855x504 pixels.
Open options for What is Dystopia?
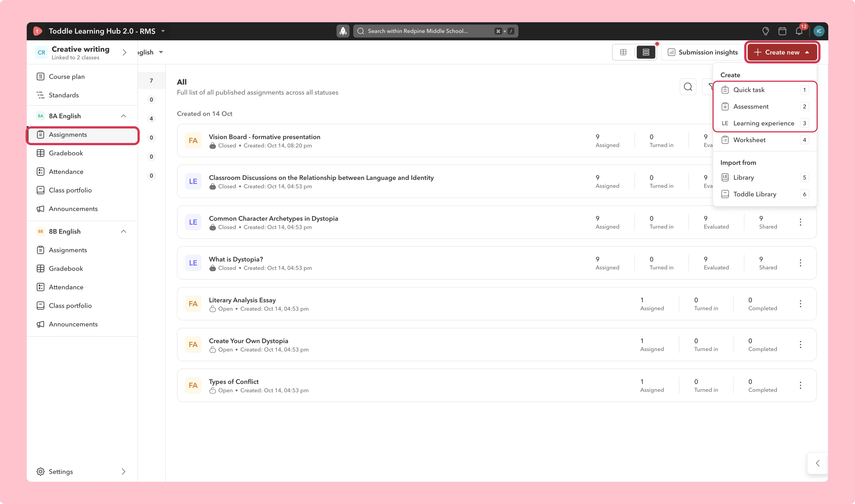[800, 263]
